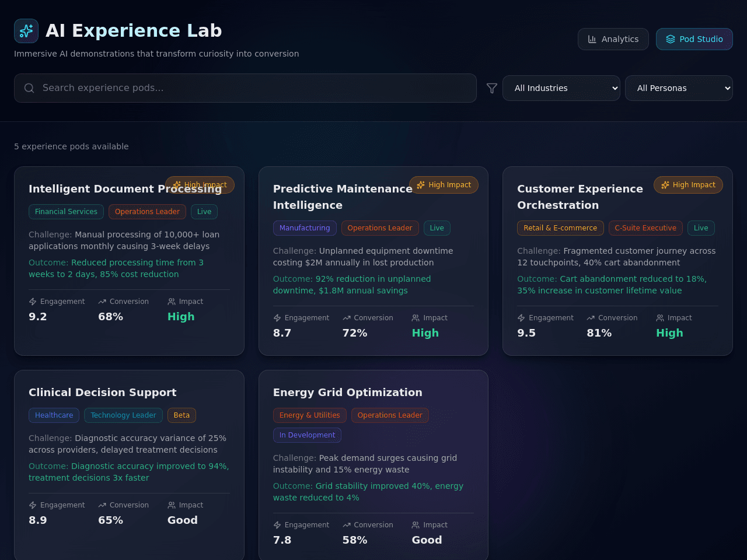
Task: Click the search magnifier icon
Action: 29,88
